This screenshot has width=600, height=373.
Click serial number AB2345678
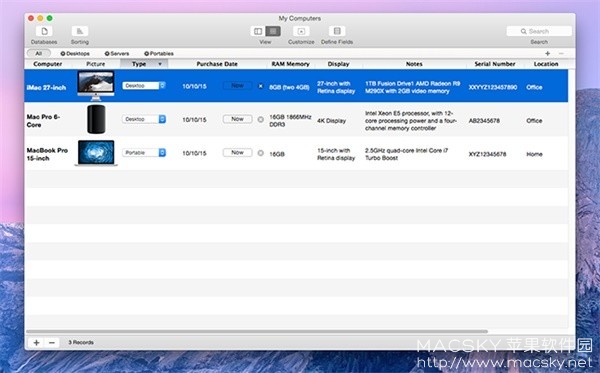pos(484,121)
